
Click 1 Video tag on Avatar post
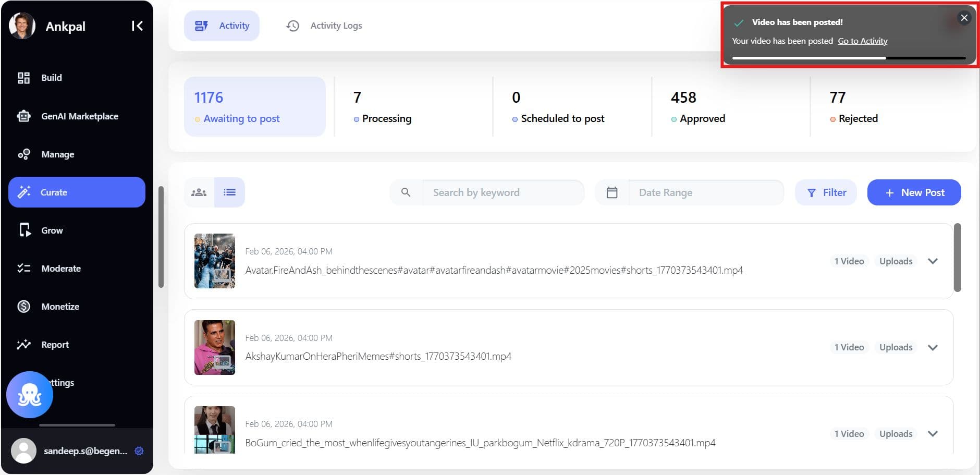(x=849, y=261)
